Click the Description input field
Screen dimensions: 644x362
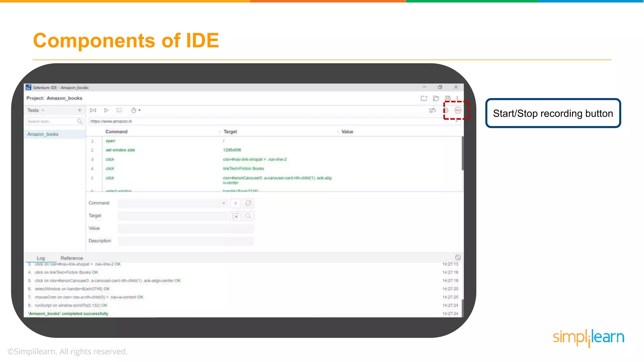(186, 241)
